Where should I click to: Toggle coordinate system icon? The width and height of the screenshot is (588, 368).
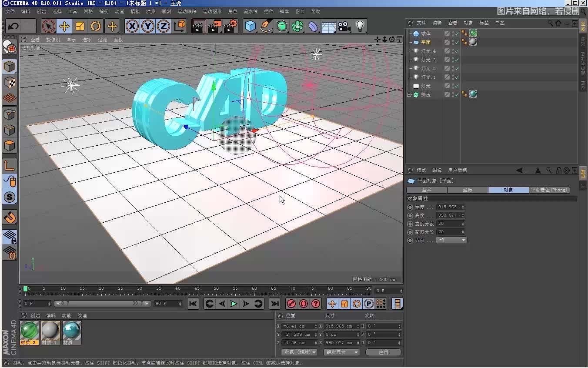click(x=179, y=27)
